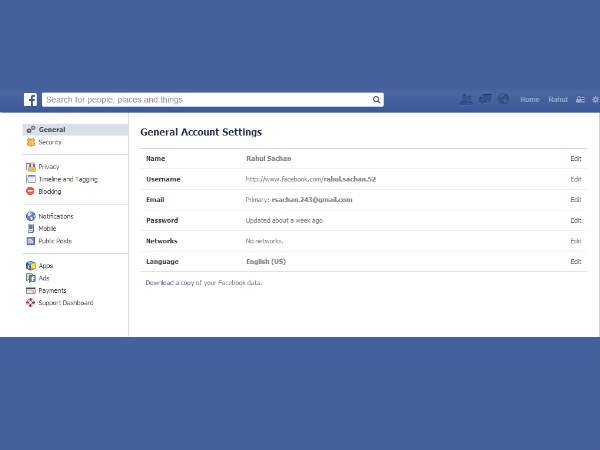Click the 'No networks.' value

coord(264,241)
